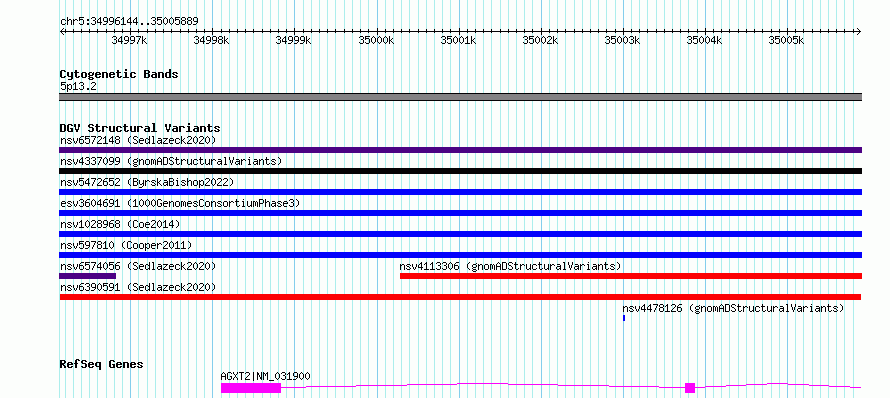
Task: Click the chr5:34996144..35005889 coordinate label
Action: pos(129,22)
